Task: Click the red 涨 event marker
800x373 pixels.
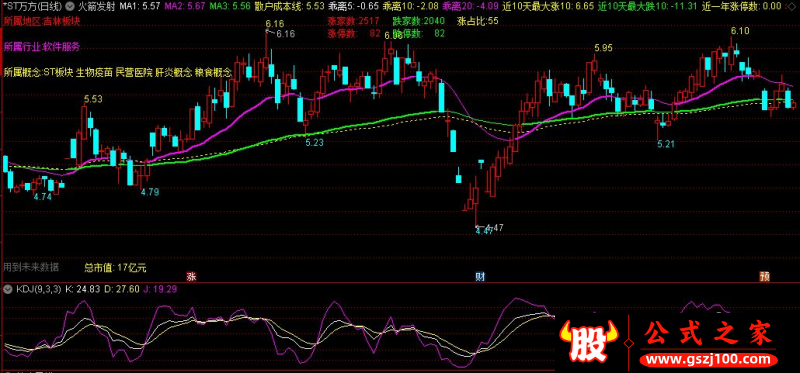Action: [191, 277]
